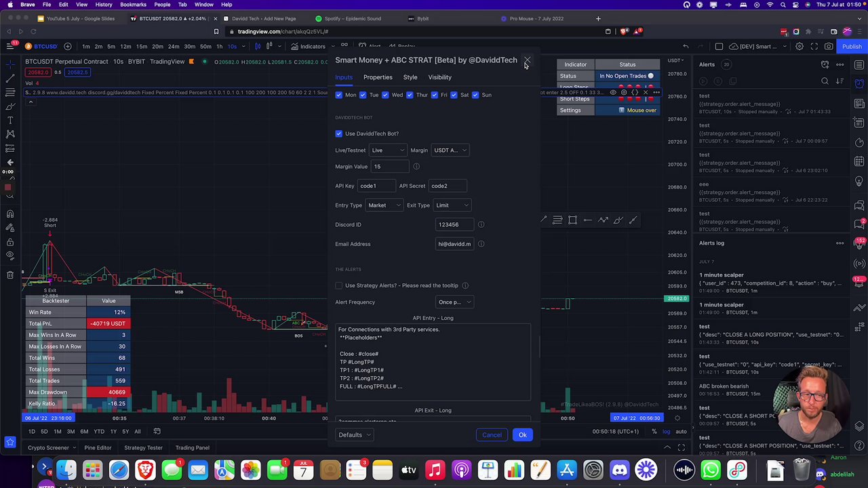Click Margin Value info icon
868x488 pixels.
pos(416,167)
